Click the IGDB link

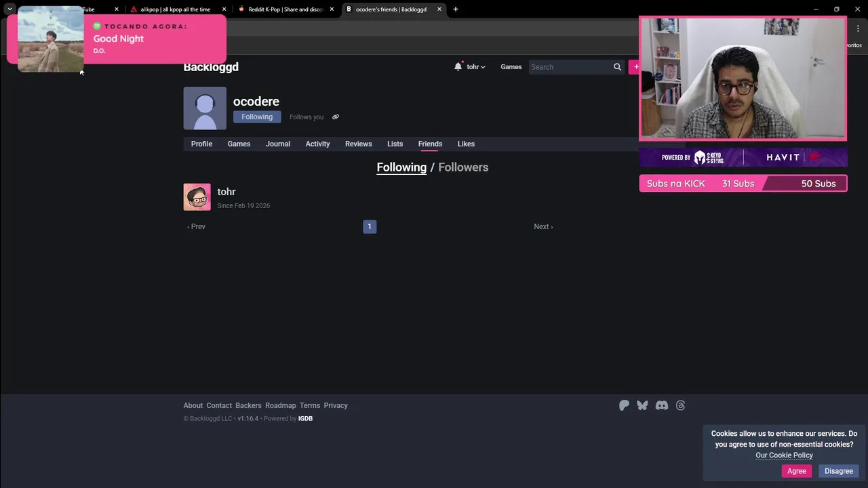tap(305, 419)
